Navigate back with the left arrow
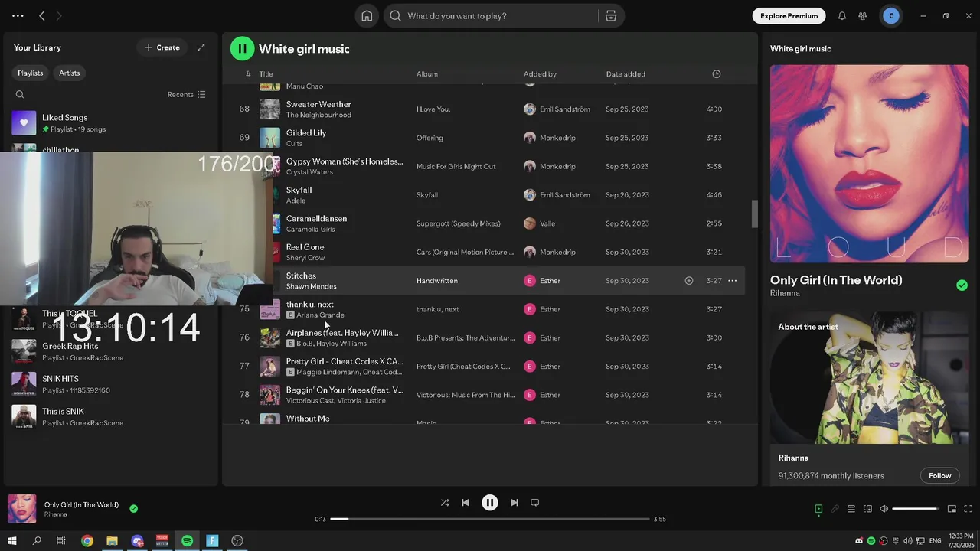The height and width of the screenshot is (551, 980). pyautogui.click(x=42, y=16)
